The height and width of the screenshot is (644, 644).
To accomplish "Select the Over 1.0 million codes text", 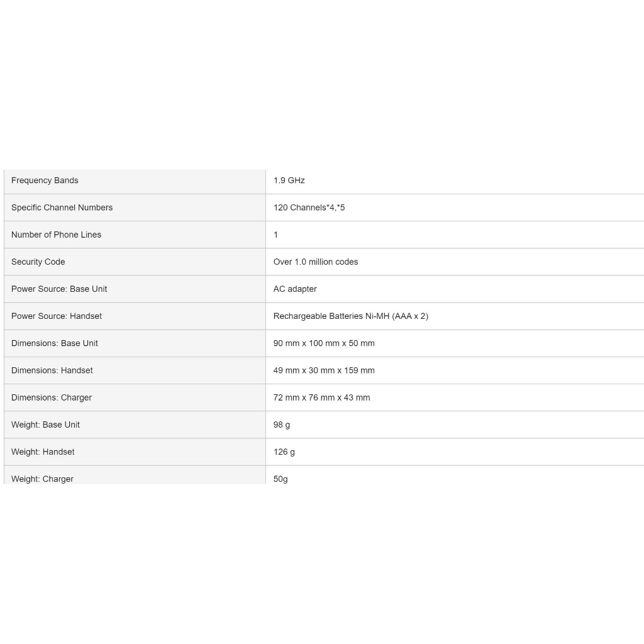I will [316, 262].
